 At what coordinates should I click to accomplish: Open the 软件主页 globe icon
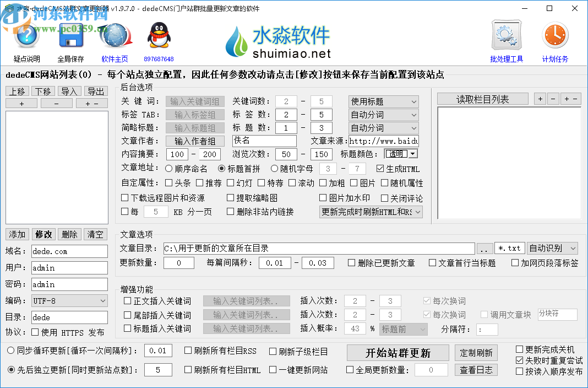pos(115,34)
